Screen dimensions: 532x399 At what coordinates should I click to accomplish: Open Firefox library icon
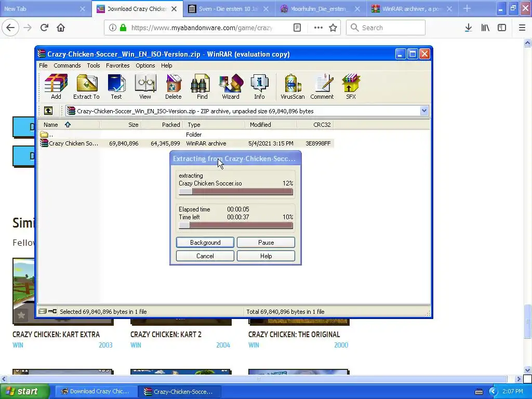pos(485,28)
